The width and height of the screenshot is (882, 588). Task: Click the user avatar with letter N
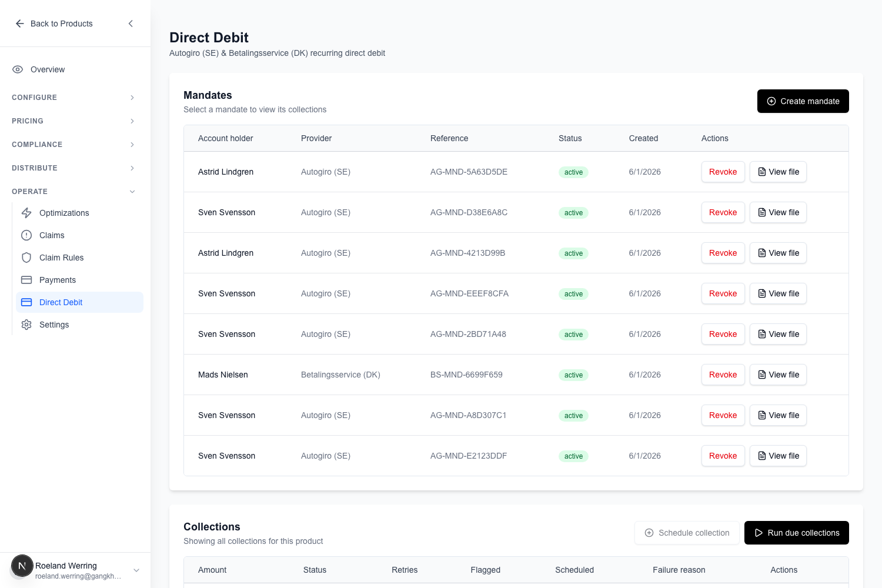click(22, 566)
